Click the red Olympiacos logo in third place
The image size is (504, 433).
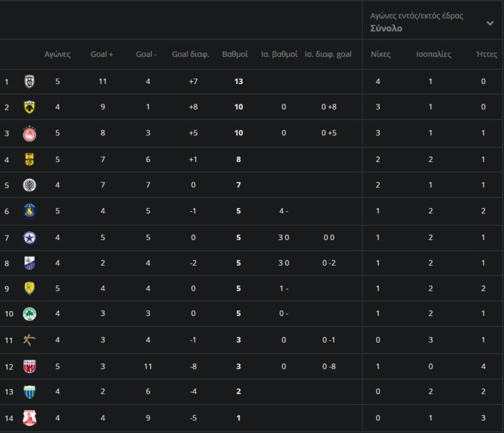click(x=30, y=133)
